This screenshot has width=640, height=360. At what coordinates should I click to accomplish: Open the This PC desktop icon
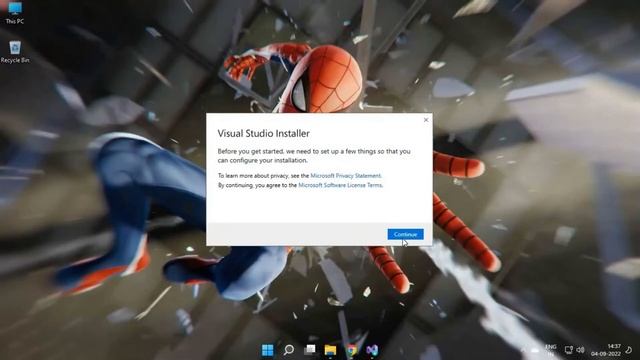point(15,13)
